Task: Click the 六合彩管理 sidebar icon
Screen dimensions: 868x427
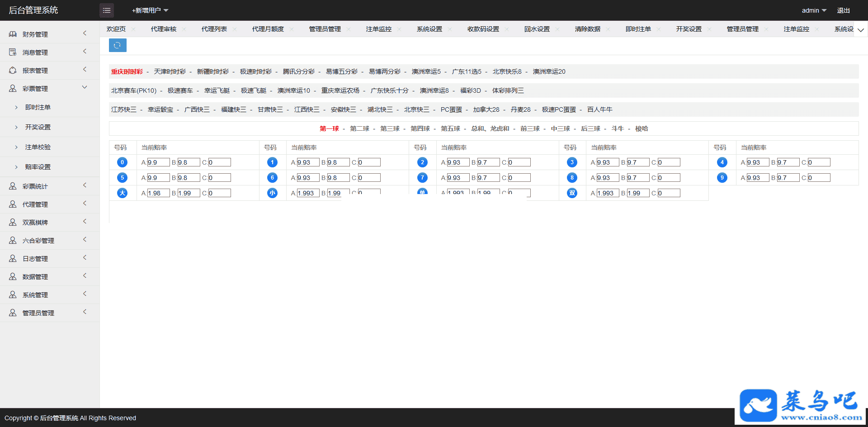Action: pyautogui.click(x=13, y=240)
